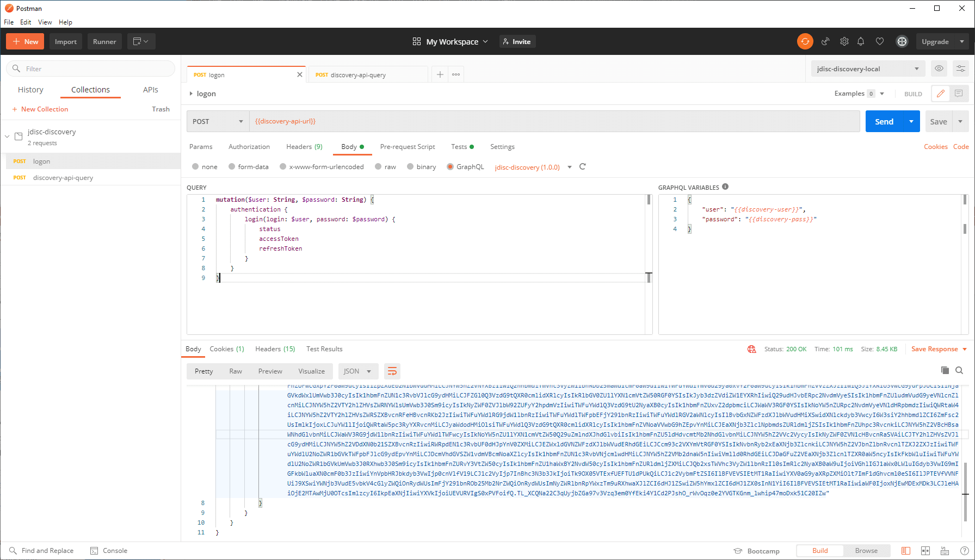Click the Save Response link
Screen dimensions: 975x560
point(935,349)
